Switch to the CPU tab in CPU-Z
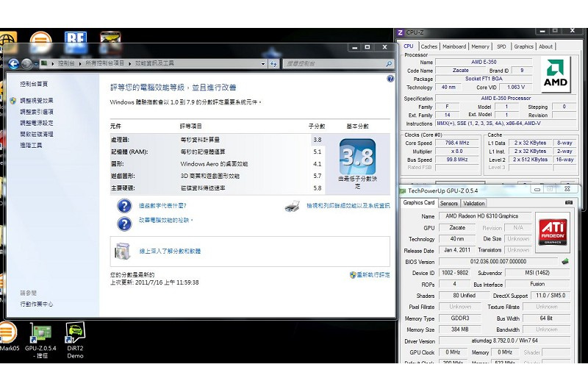Screen dimensions: 588x392 tap(409, 46)
